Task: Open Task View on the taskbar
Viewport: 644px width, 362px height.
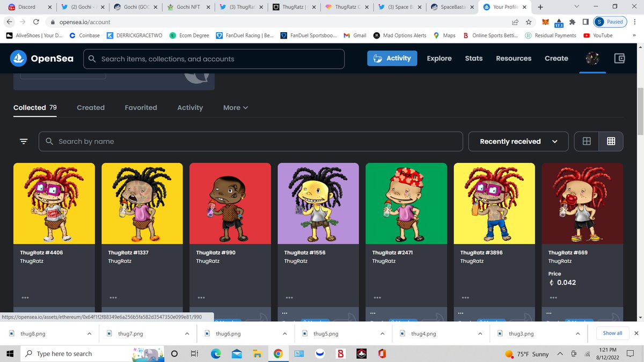Action: click(x=194, y=353)
